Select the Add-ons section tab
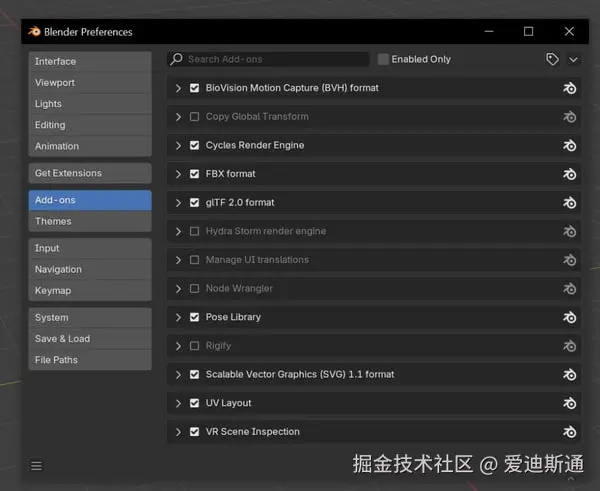The width and height of the screenshot is (600, 491). click(x=90, y=200)
